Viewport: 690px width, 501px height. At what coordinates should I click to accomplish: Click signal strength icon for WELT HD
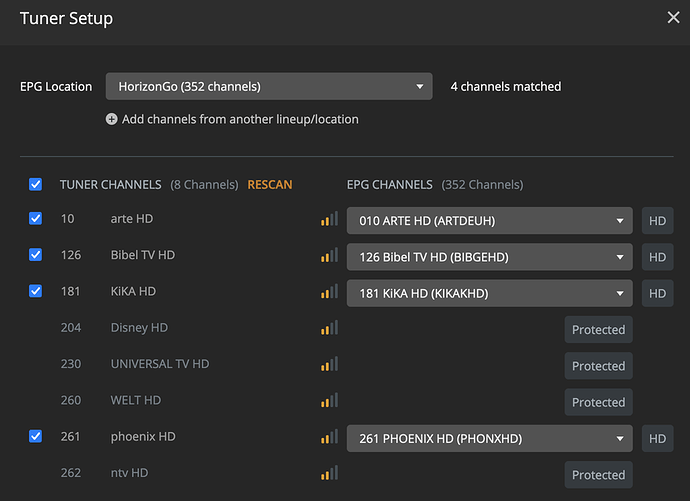coord(329,401)
